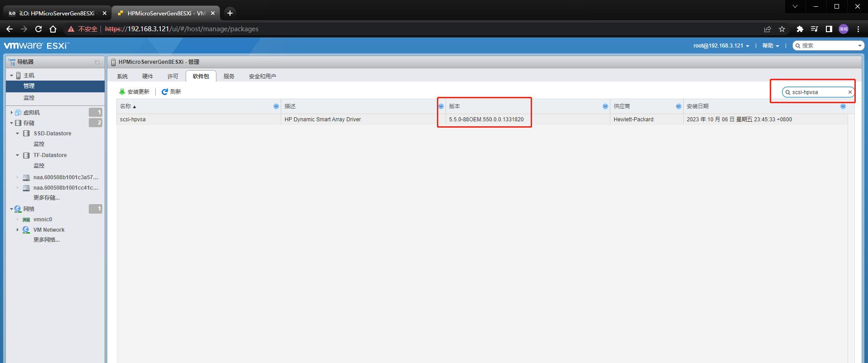Open root@192.168.3.121 user dropdown
The height and width of the screenshot is (363, 868).
721,46
